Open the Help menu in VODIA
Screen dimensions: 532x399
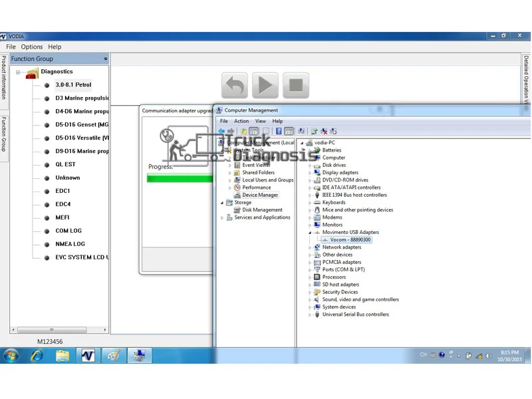[x=55, y=47]
